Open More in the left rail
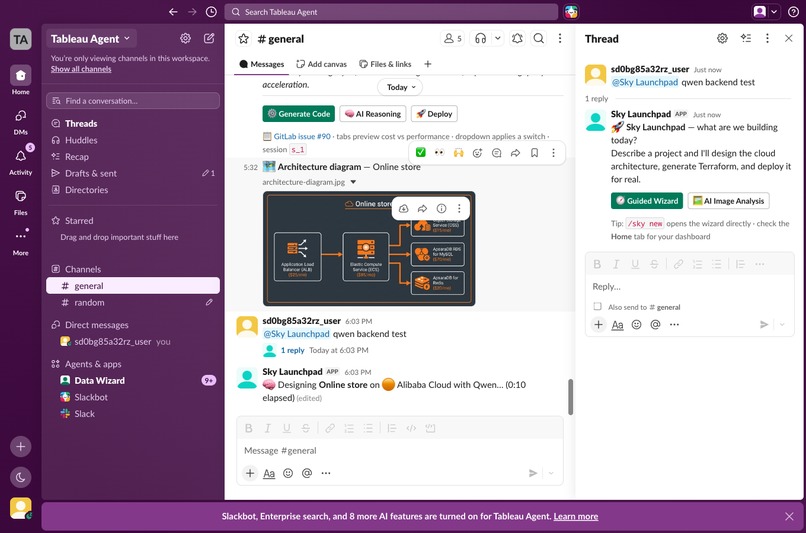 pyautogui.click(x=21, y=242)
